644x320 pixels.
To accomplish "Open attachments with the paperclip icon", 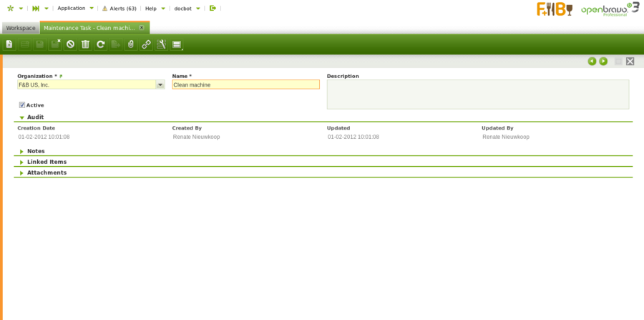I will tap(130, 44).
